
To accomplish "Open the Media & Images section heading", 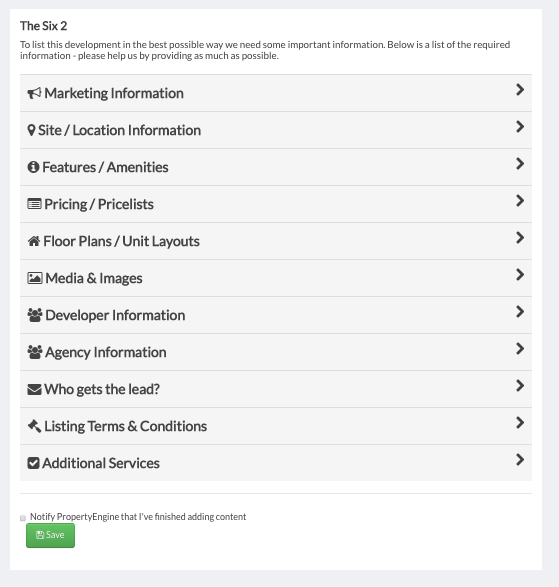I will click(276, 278).
